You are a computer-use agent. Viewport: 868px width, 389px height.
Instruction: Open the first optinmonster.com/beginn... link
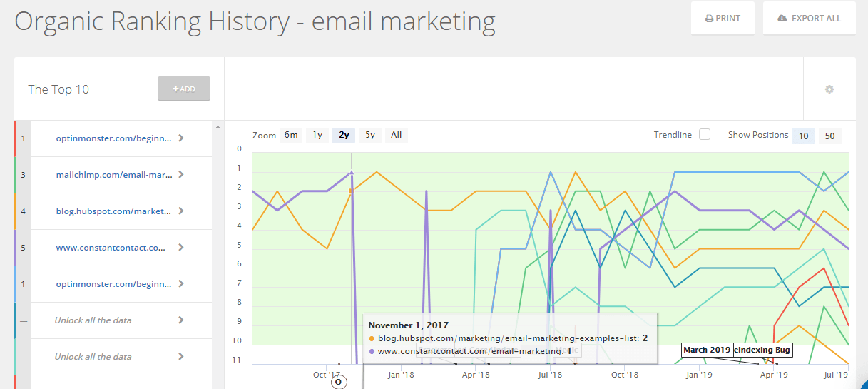(x=113, y=138)
